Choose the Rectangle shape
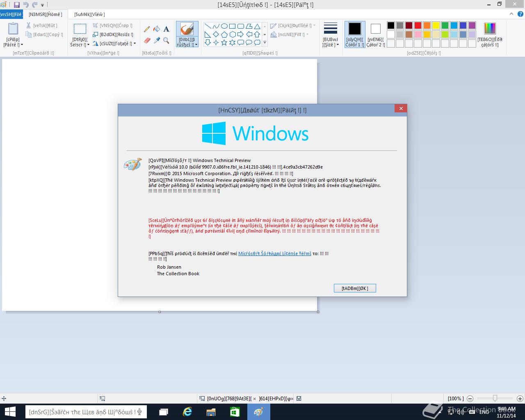This screenshot has width=525, height=420. point(232,26)
